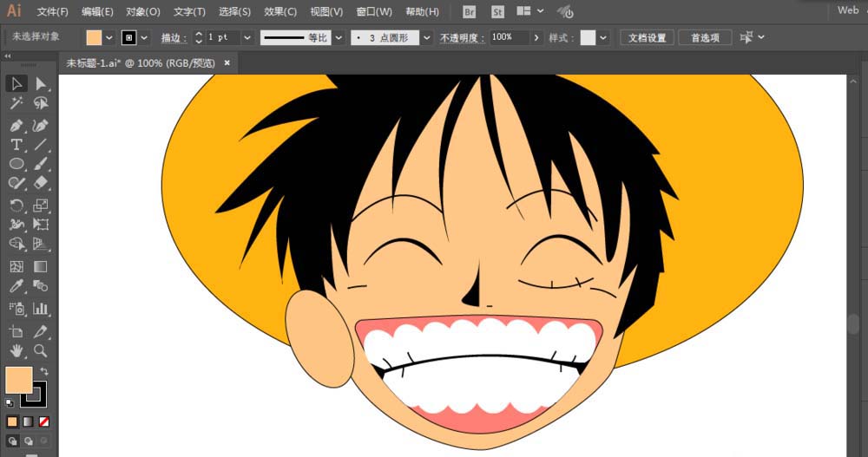The height and width of the screenshot is (457, 868).
Task: Enable Draw Behind mode
Action: (28, 441)
